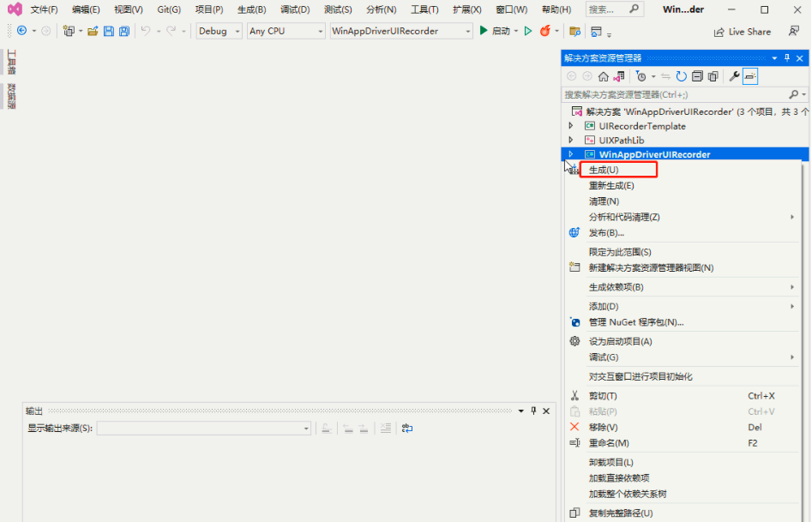Click the new project icon in the toolbar
This screenshot has width=812, height=522.
(x=69, y=31)
